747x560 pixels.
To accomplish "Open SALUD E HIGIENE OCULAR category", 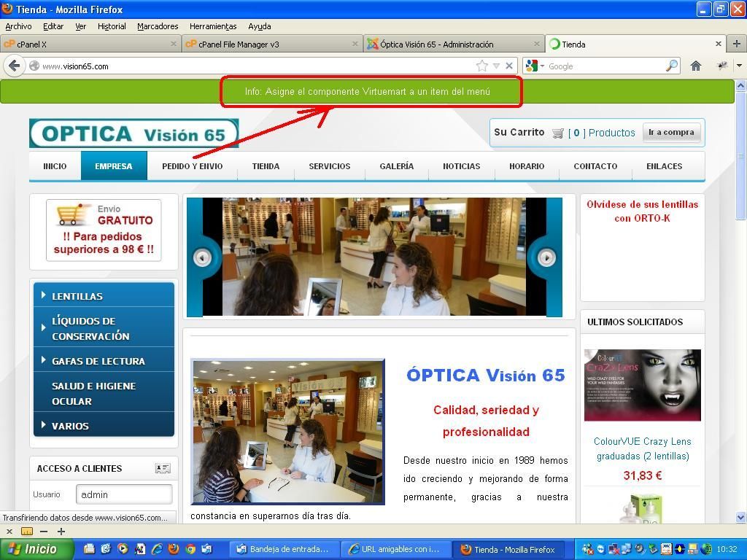I will [104, 393].
